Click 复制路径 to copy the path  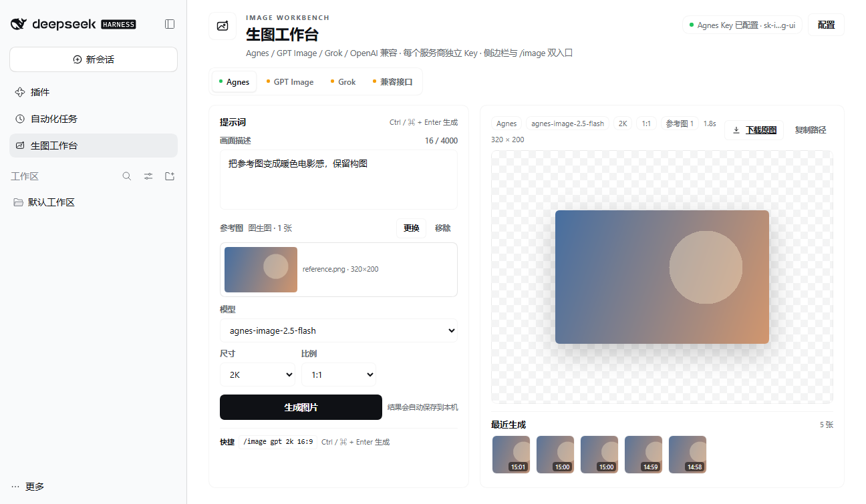pyautogui.click(x=811, y=130)
